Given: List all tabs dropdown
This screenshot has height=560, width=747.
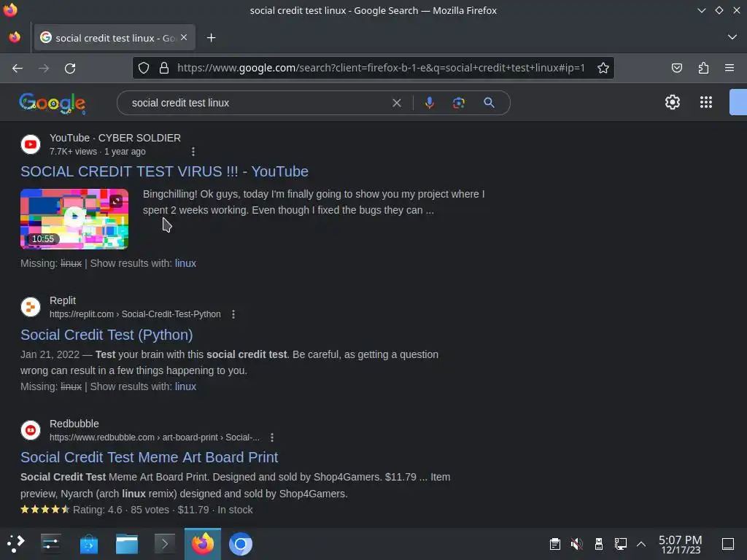Looking at the screenshot, I should 732,37.
